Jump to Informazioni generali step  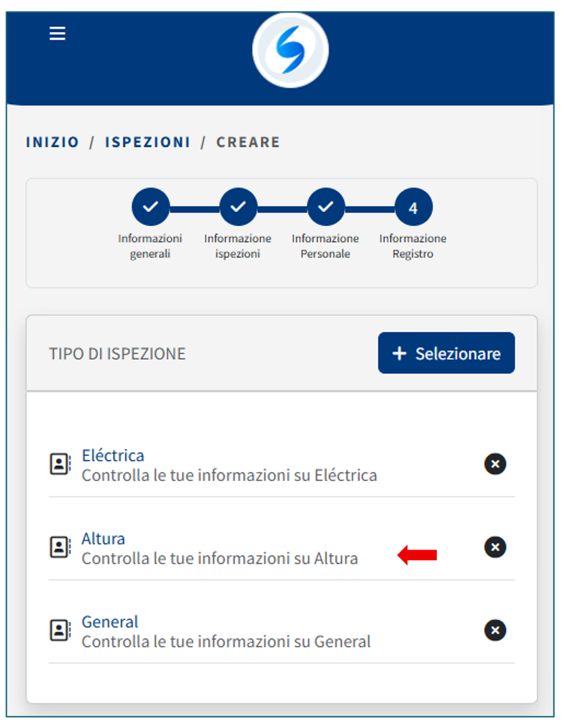pos(150,207)
